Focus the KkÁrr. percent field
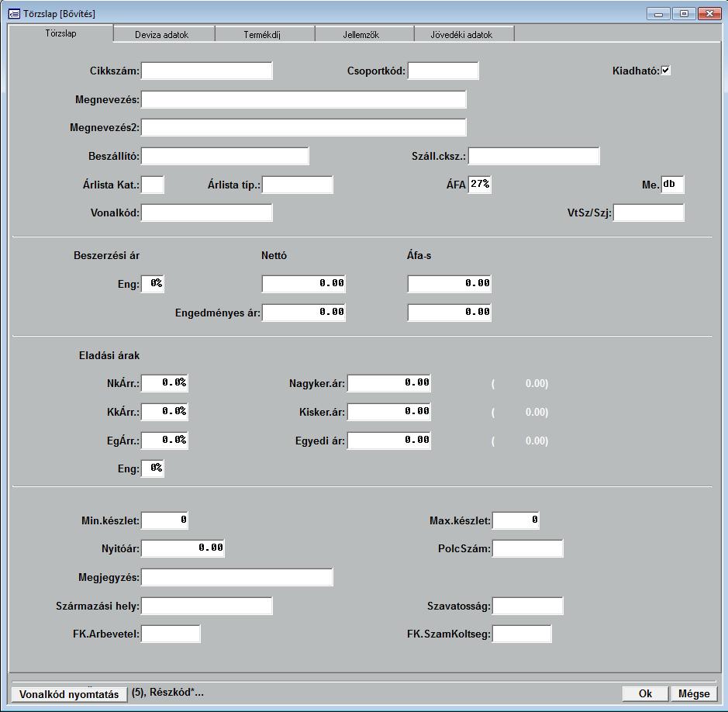The height and width of the screenshot is (712, 728). pyautogui.click(x=164, y=412)
